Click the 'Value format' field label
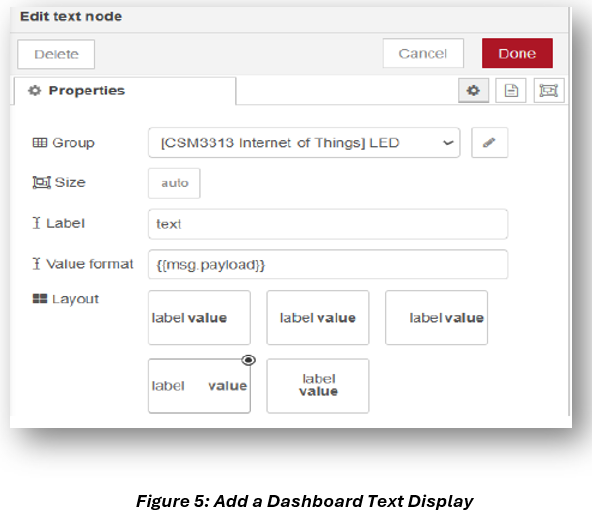592x513 pixels. tap(90, 264)
